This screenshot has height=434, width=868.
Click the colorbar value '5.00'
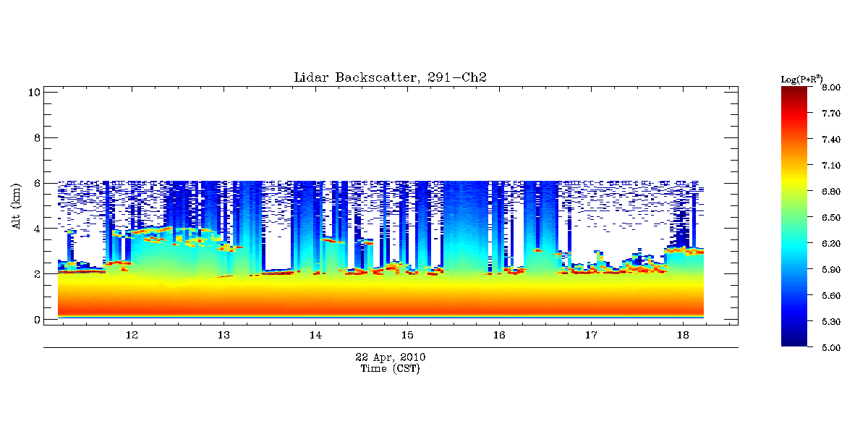point(830,348)
